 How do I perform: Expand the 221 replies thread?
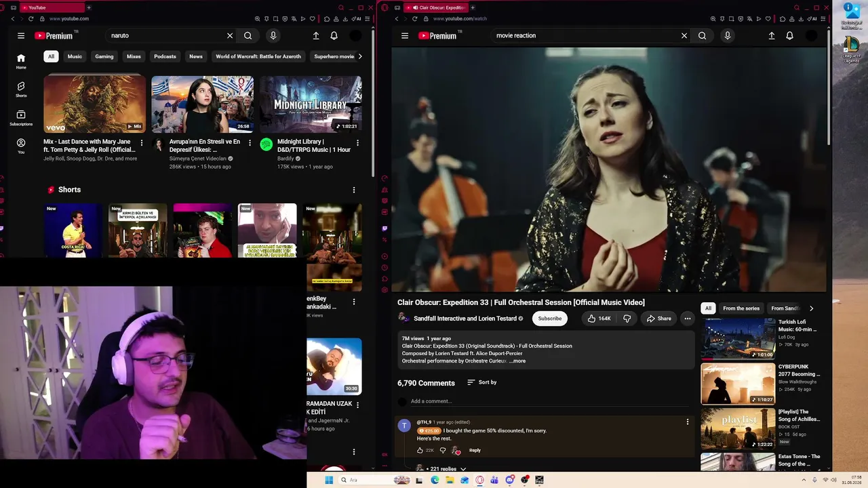point(448,468)
